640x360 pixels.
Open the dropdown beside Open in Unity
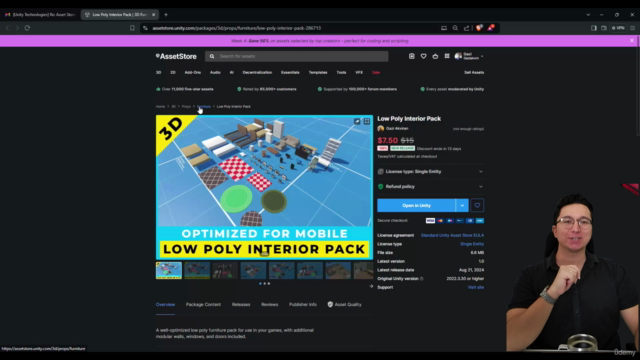pyautogui.click(x=462, y=205)
